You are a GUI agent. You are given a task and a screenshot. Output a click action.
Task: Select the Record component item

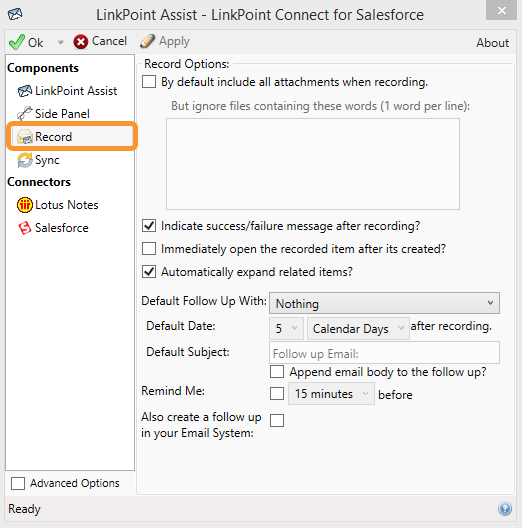tap(72, 136)
